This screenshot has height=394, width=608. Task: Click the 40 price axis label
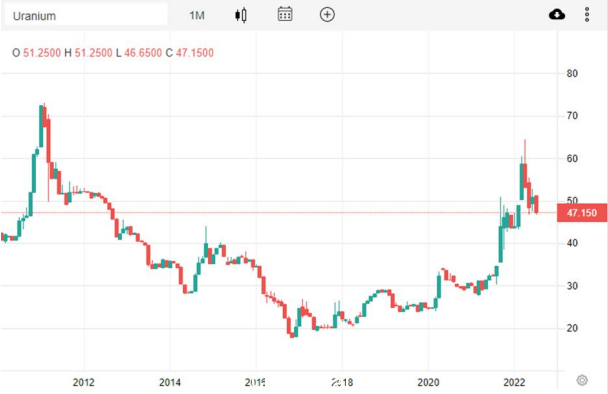pos(572,243)
